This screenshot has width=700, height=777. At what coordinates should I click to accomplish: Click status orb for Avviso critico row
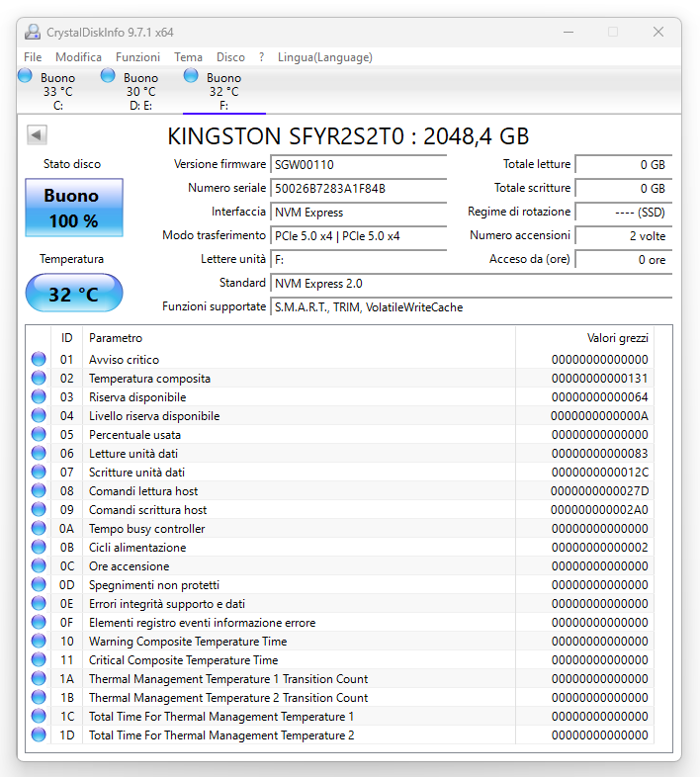click(x=39, y=359)
